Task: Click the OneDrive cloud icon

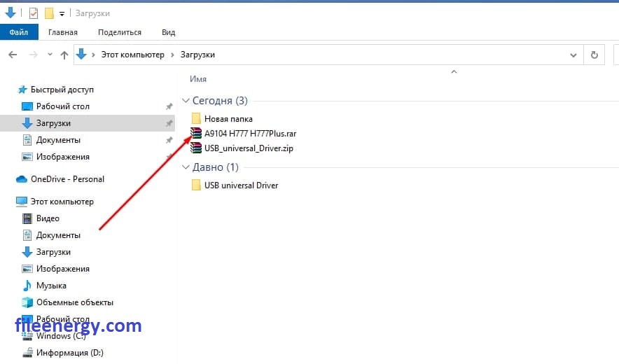Action: point(21,179)
